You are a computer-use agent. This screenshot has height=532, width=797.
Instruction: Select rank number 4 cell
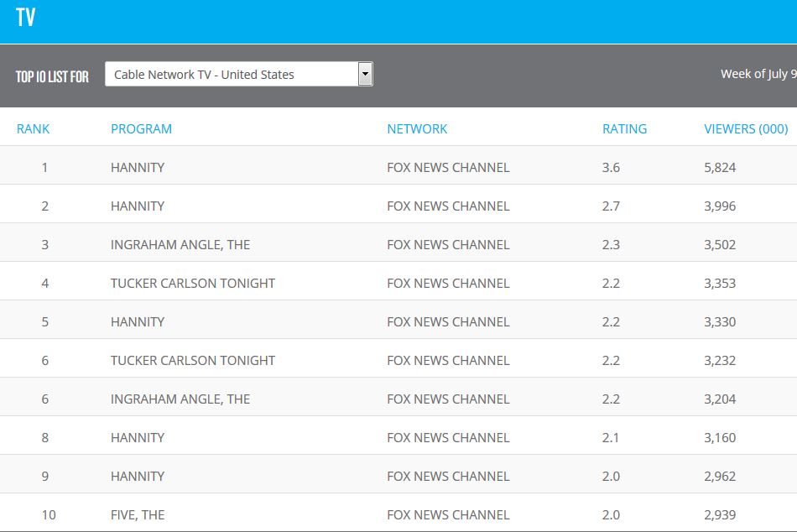(44, 284)
